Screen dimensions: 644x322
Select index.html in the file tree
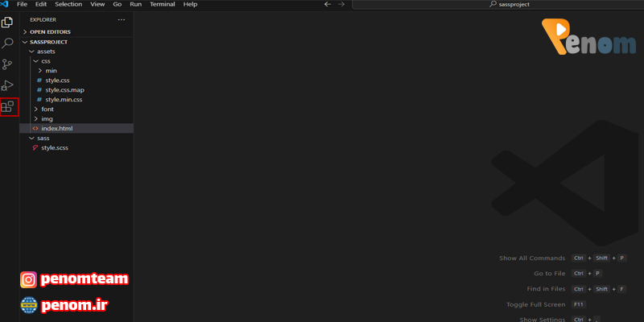(x=57, y=129)
